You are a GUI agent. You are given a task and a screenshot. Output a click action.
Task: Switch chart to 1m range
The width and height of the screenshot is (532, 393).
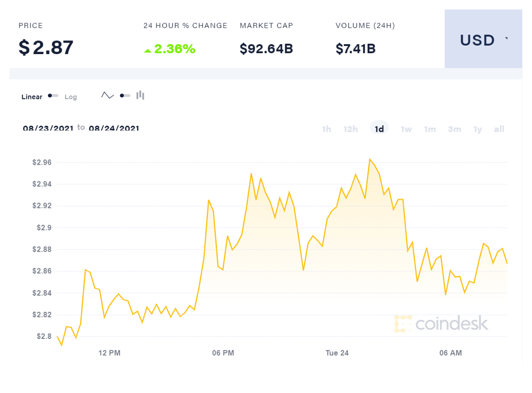(430, 129)
